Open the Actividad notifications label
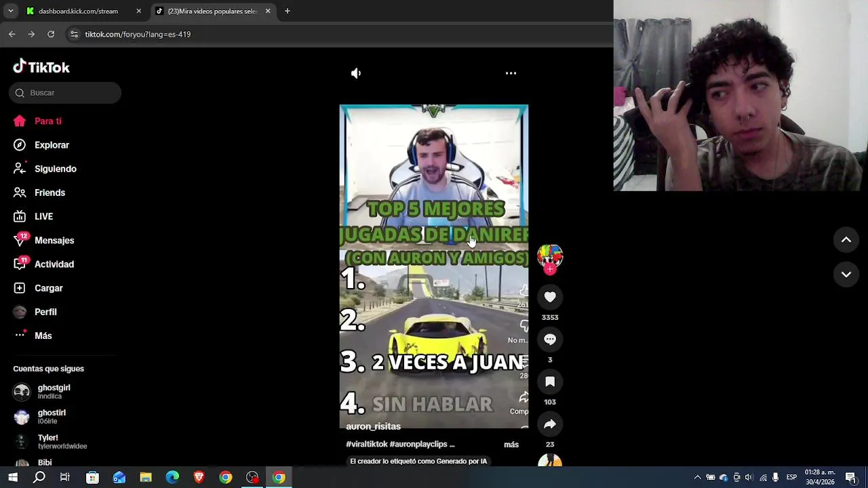The height and width of the screenshot is (488, 868). [x=54, y=264]
